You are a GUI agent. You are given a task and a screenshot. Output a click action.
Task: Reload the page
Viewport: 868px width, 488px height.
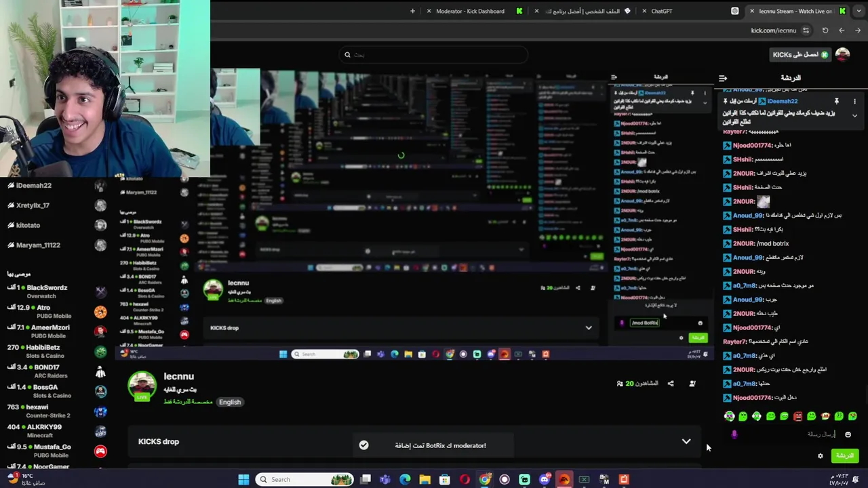coord(825,30)
